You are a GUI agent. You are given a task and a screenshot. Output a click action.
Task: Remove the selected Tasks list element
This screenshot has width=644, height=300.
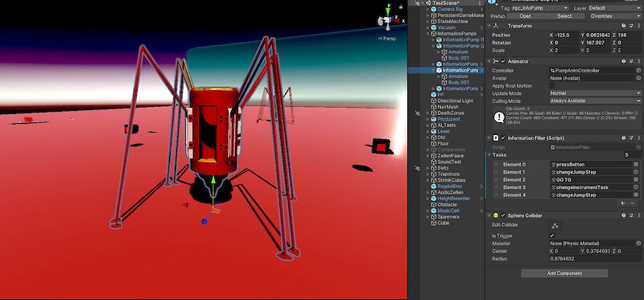(x=632, y=203)
